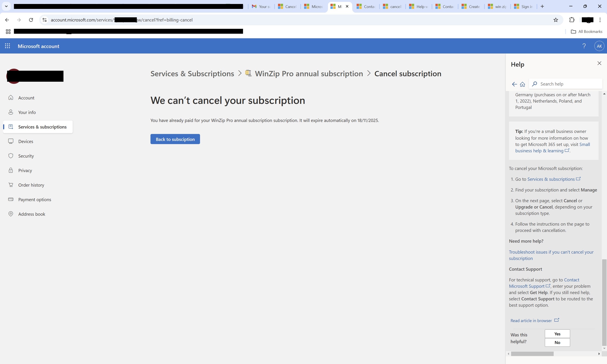
Task: Click Back to subscription button
Action: point(175,139)
